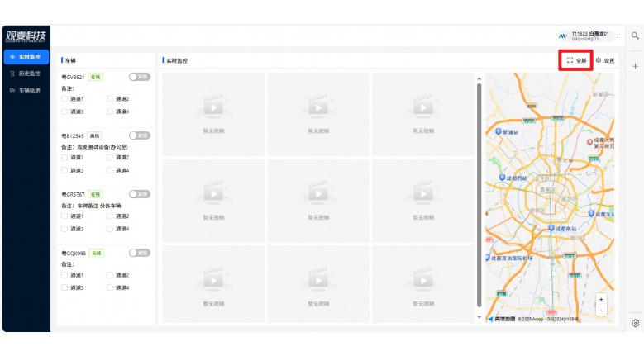Click the play icon in the middle video cell of the top row
The height and width of the screenshot is (356, 644).
(x=318, y=108)
